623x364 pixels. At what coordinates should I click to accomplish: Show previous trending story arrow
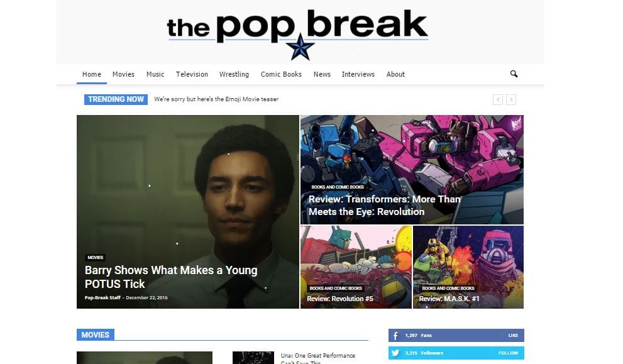point(498,99)
